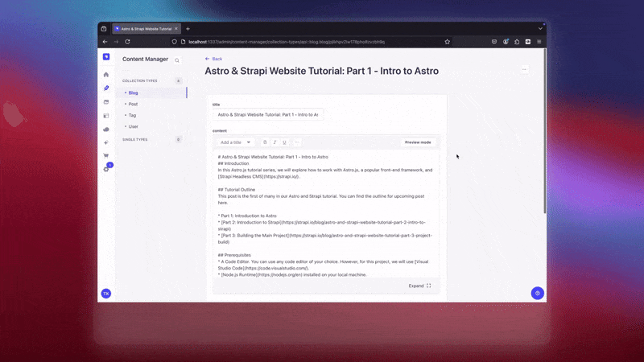The width and height of the screenshot is (644, 362).
Task: Click the "## Prerequisites" line
Action: tap(234, 255)
